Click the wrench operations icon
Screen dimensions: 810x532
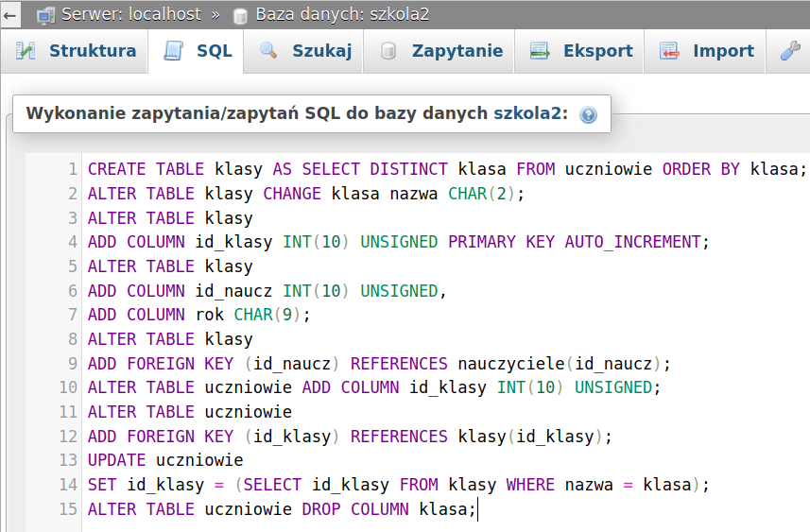790,51
